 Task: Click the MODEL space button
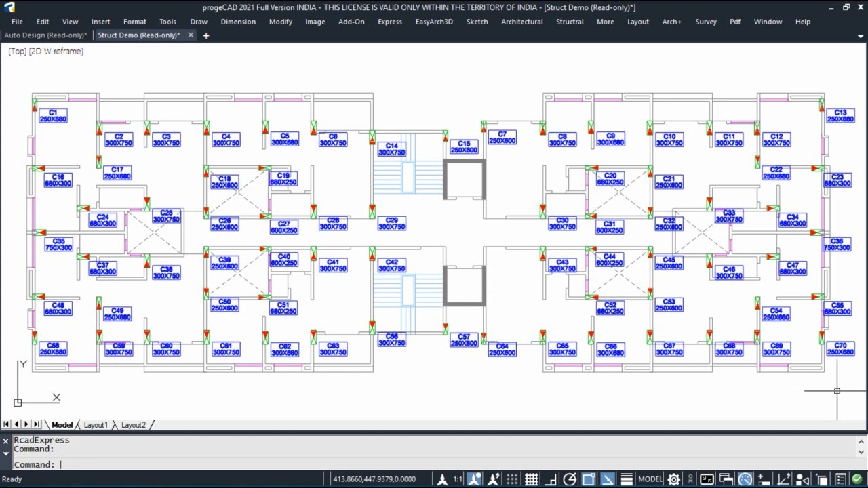[x=650, y=479]
